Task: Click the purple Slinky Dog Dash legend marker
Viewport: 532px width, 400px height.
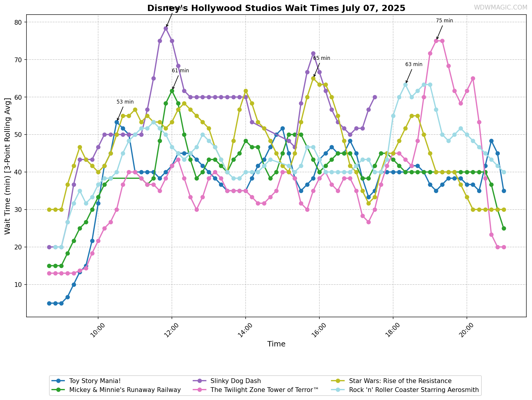Action: click(x=200, y=381)
